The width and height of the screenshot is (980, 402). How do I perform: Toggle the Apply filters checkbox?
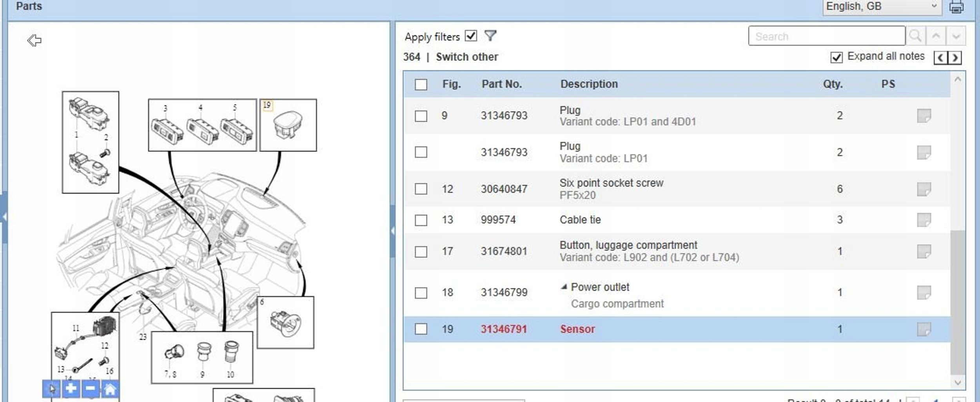point(471,36)
